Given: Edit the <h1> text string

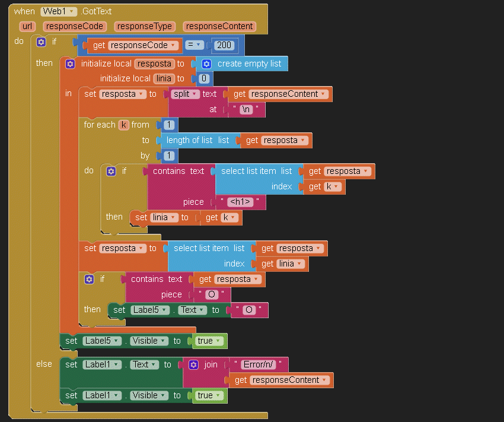Looking at the screenshot, I should coord(240,202).
